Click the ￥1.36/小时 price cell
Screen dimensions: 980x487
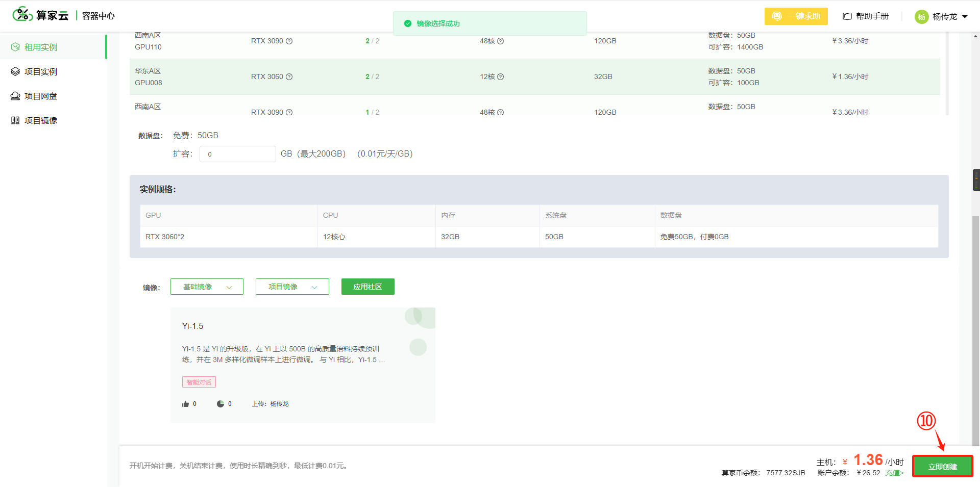click(x=850, y=76)
